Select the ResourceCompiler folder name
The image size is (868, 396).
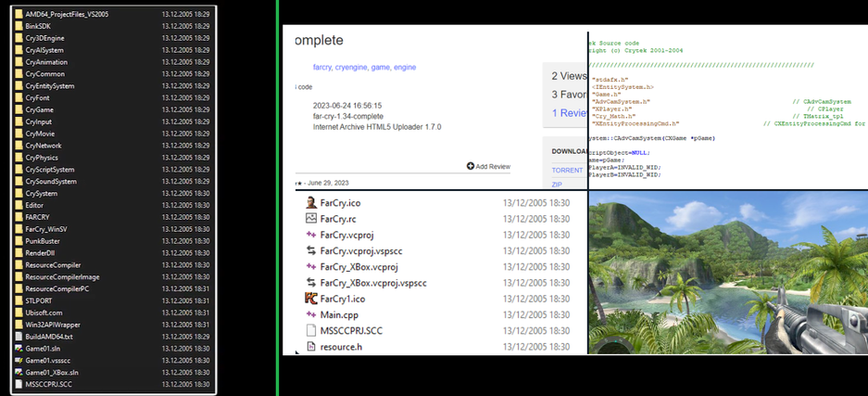[53, 264]
